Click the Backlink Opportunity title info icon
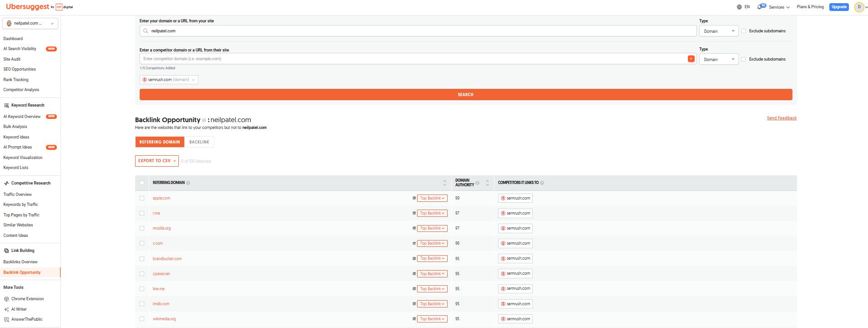 pyautogui.click(x=204, y=120)
